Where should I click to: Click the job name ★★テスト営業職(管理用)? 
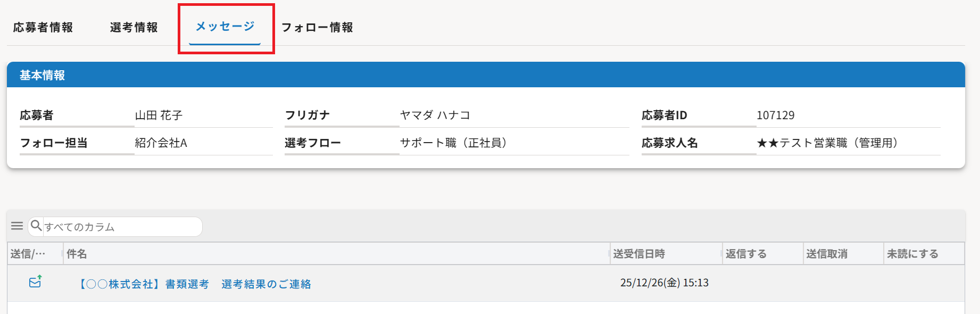(828, 143)
